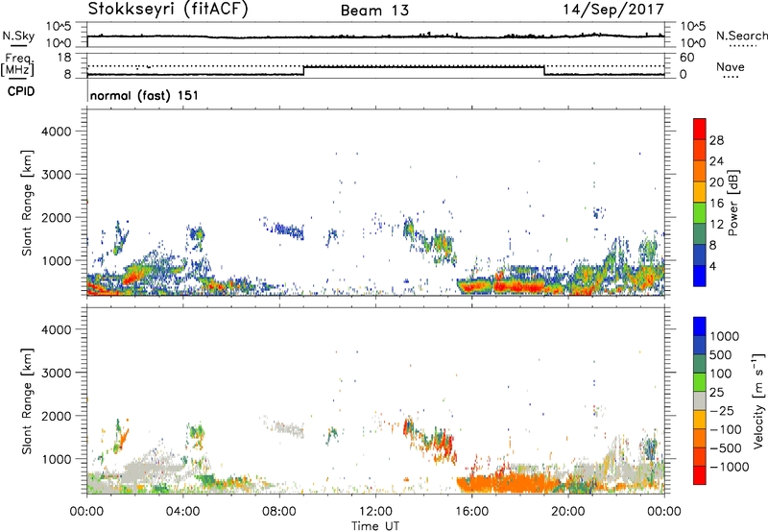Pick the gray velocity swatch between -25 and 25
The image size is (768, 532).
tap(700, 400)
